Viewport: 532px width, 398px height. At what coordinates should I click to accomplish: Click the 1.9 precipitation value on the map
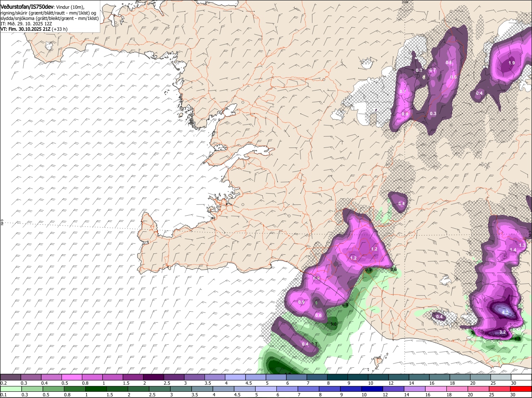(x=512, y=63)
